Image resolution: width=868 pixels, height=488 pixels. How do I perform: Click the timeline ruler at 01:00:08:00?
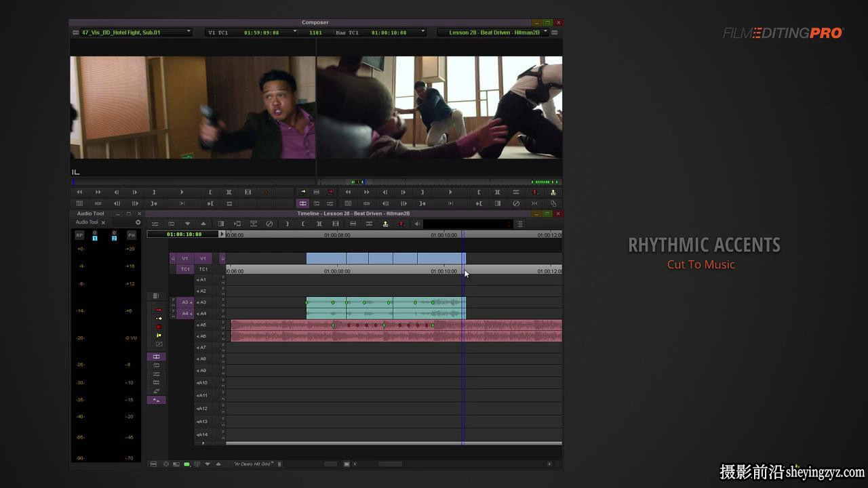click(337, 235)
